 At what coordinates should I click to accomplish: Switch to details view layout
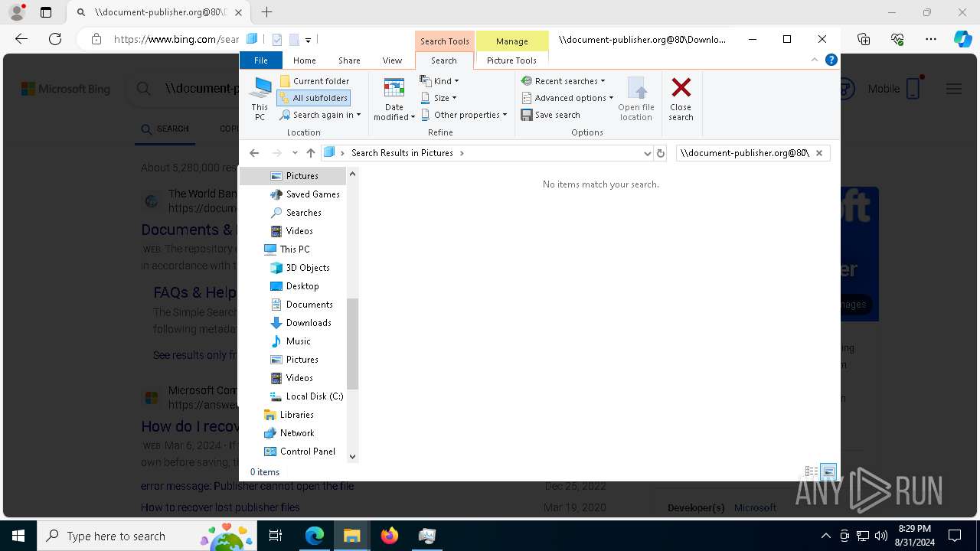[812, 472]
